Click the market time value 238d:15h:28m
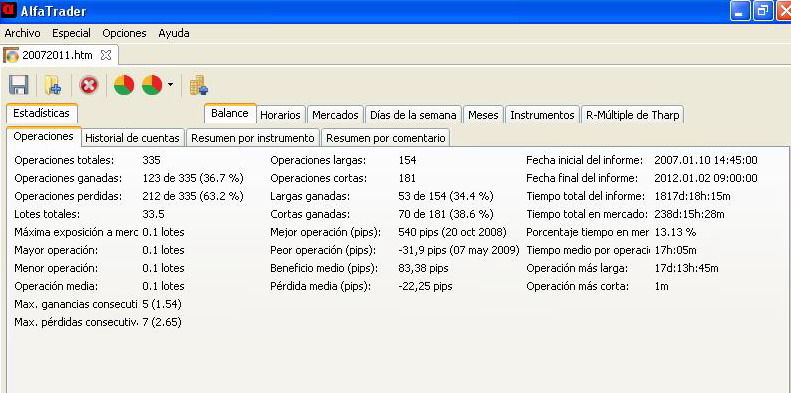The width and height of the screenshot is (791, 393). click(x=690, y=214)
